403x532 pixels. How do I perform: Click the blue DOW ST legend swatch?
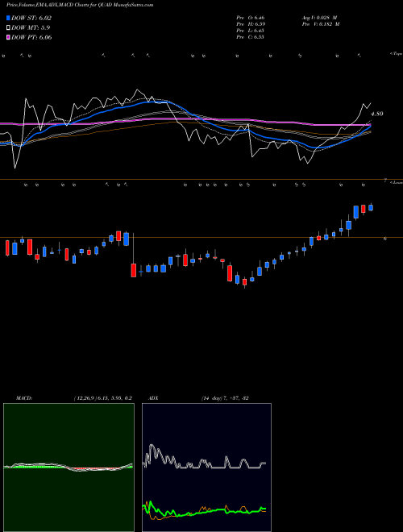[x=9, y=18]
